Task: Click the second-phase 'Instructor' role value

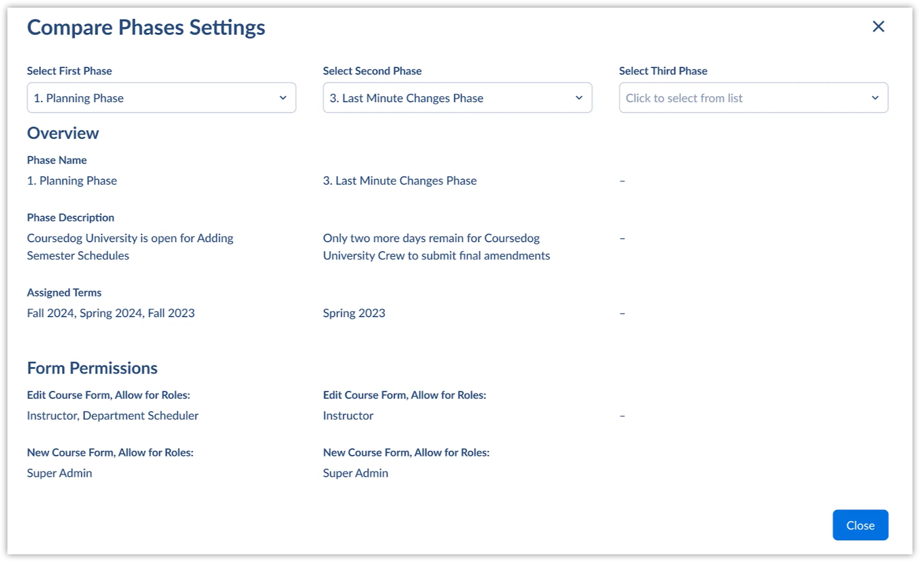Action: (348, 416)
